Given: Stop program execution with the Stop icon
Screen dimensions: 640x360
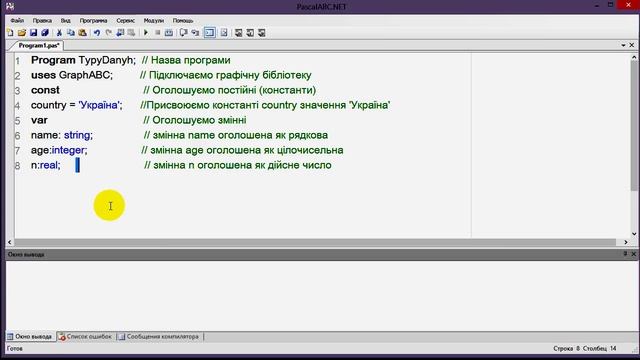Looking at the screenshot, I should point(158,33).
